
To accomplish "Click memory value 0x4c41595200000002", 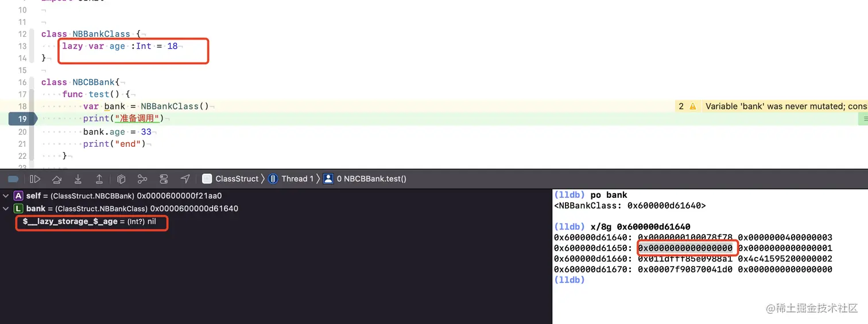I will (785, 259).
